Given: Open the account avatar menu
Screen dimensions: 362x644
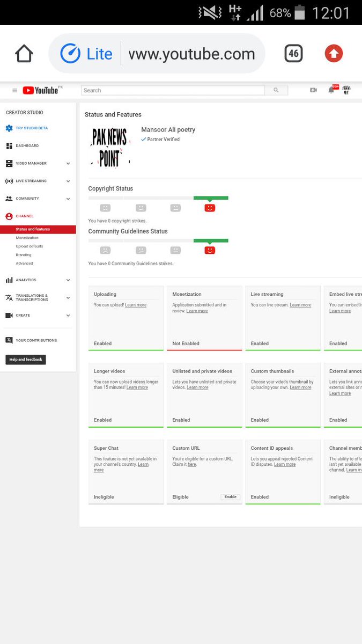Looking at the screenshot, I should point(346,90).
